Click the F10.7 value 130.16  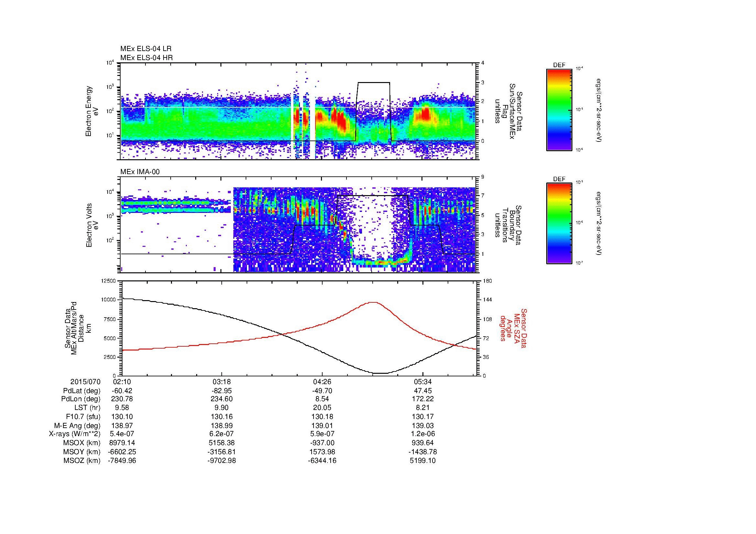tap(222, 417)
